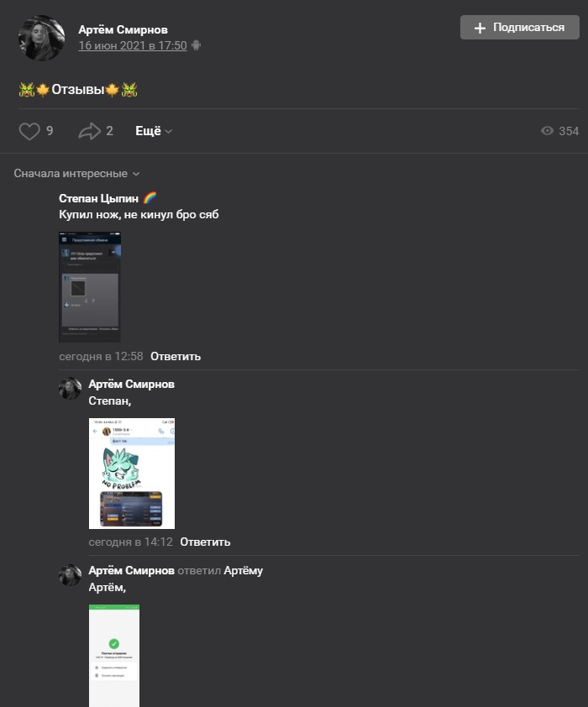
Task: Share the post via arrow icon
Action: pyautogui.click(x=89, y=131)
